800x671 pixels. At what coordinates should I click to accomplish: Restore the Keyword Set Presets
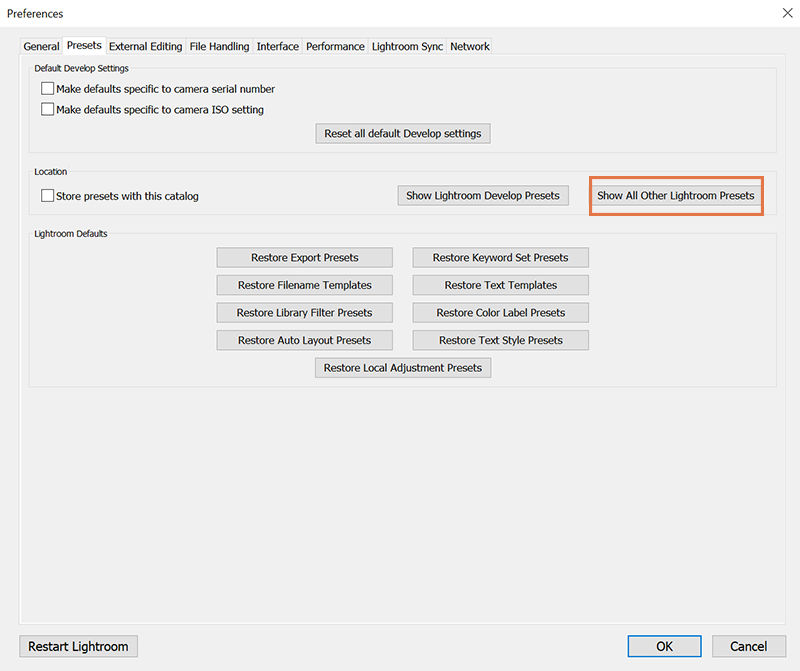point(500,257)
